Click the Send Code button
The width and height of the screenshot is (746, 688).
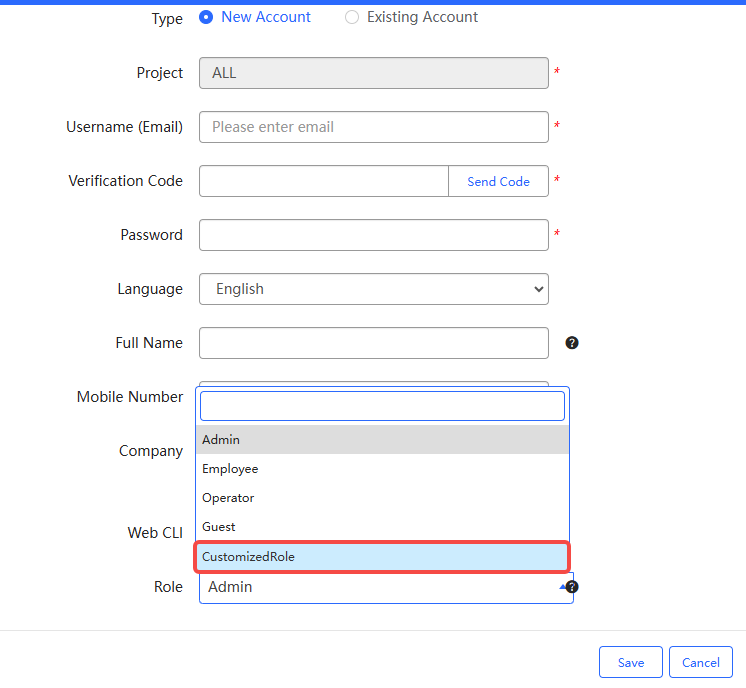tap(498, 181)
